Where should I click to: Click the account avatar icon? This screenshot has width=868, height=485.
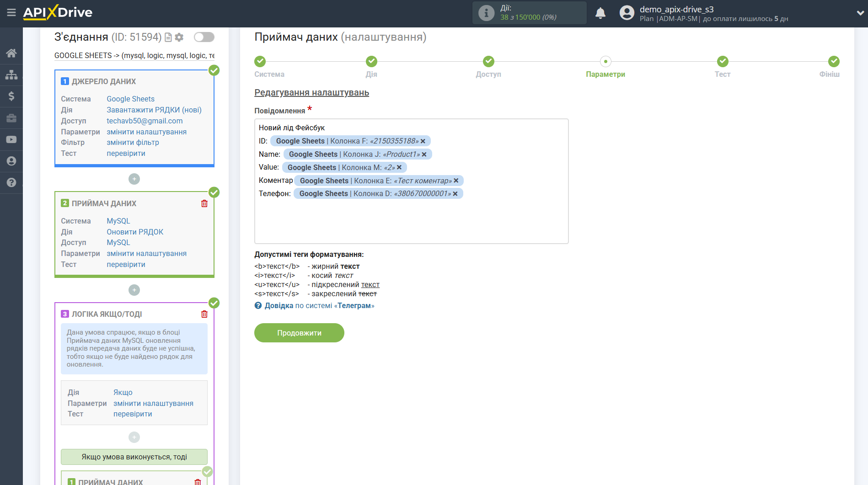click(x=627, y=13)
